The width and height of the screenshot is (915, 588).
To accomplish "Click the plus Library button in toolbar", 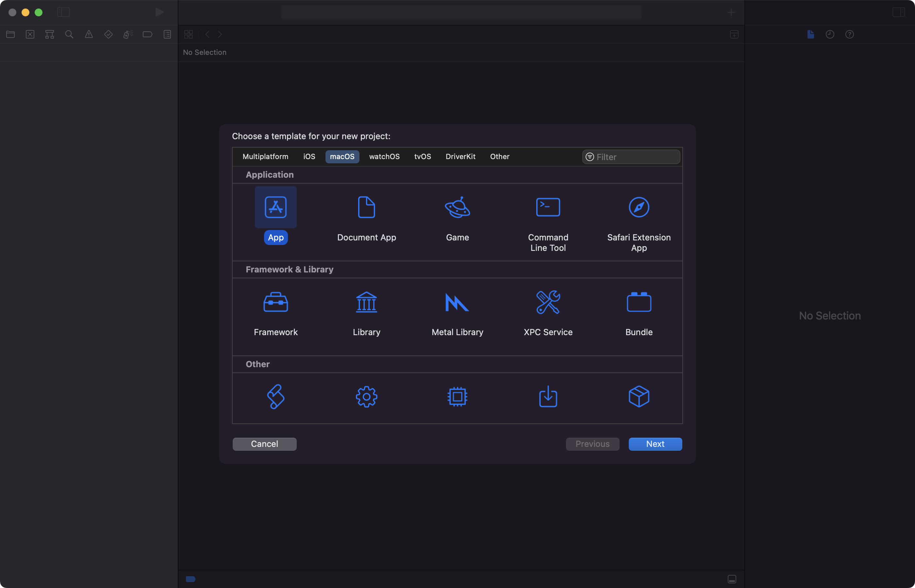I will point(731,13).
